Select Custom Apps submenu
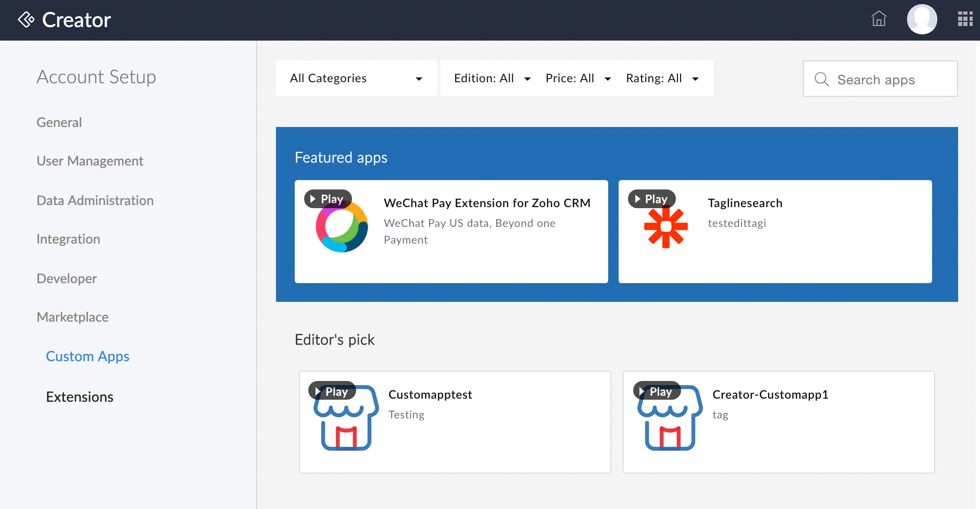Viewport: 980px width, 509px height. 87,356
